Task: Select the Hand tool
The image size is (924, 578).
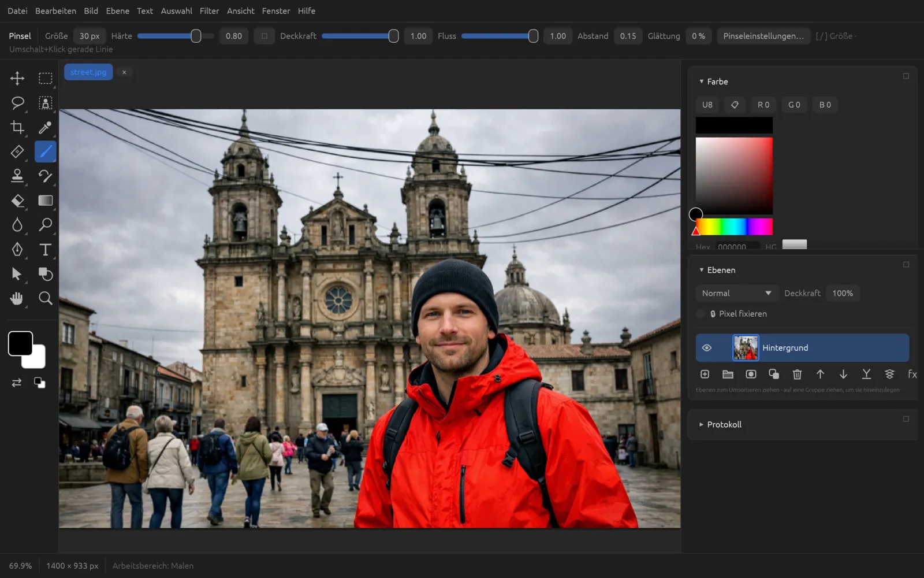Action: (x=17, y=298)
